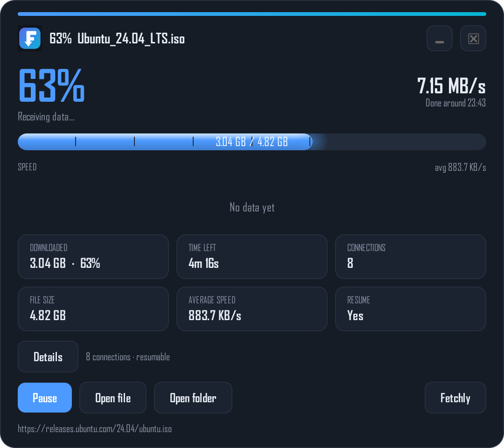
Task: Click the 3.04 GB / 4.82 GB progress bar
Action: coord(252,142)
